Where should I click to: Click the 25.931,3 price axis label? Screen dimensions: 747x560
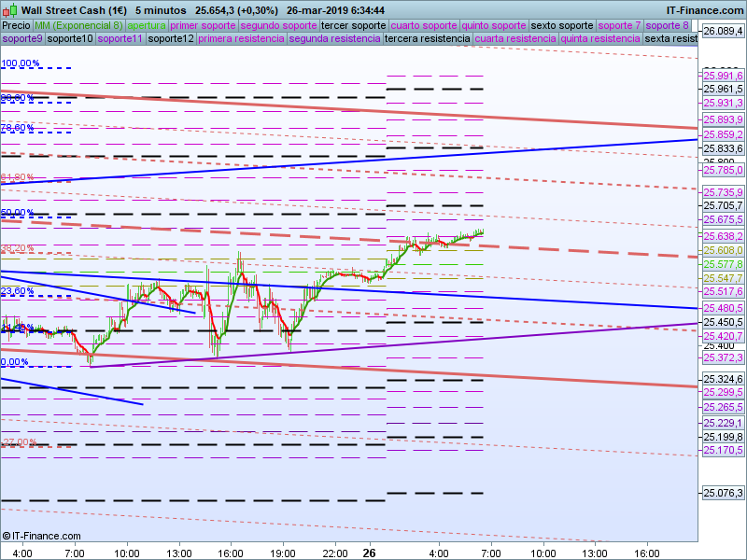(x=723, y=103)
